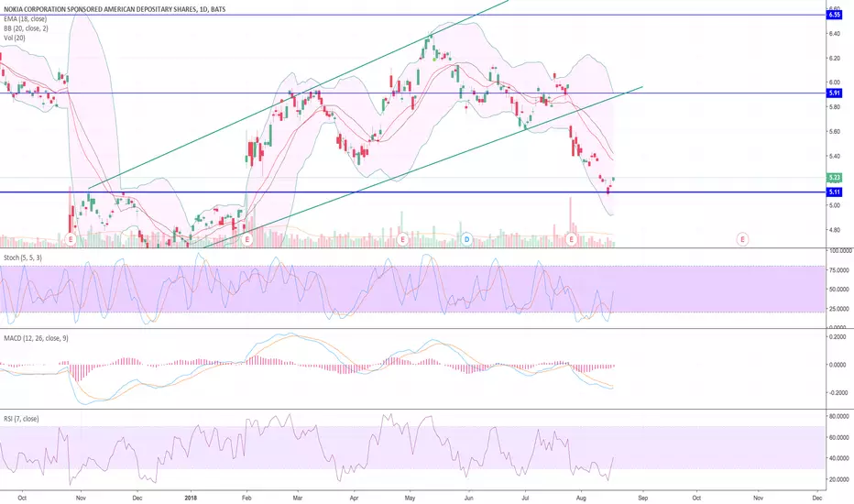The height and width of the screenshot is (504, 854).
Task: Click the earnings marker before August 2018
Action: 572,239
